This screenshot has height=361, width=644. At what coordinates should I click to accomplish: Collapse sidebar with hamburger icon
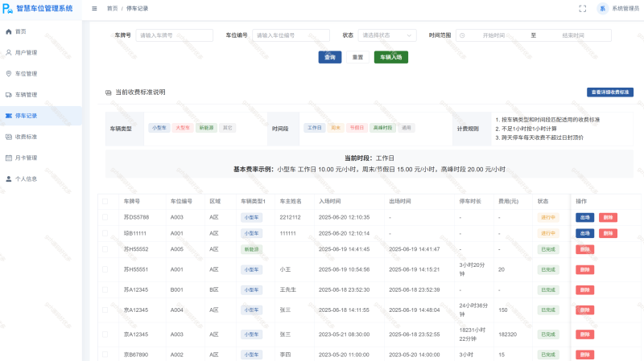point(94,9)
